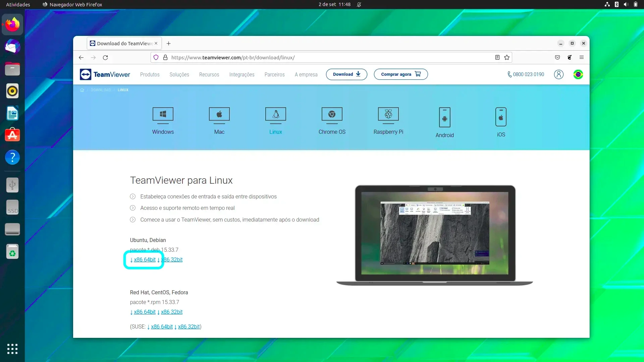Image resolution: width=644 pixels, height=362 pixels.
Task: Open the system volume status menu
Action: coord(626,4)
